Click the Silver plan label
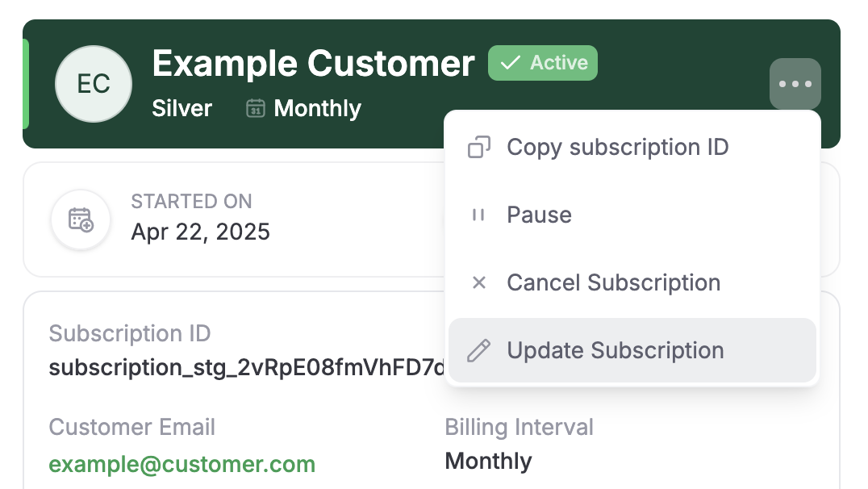This screenshot has height=489, width=868. 182,109
